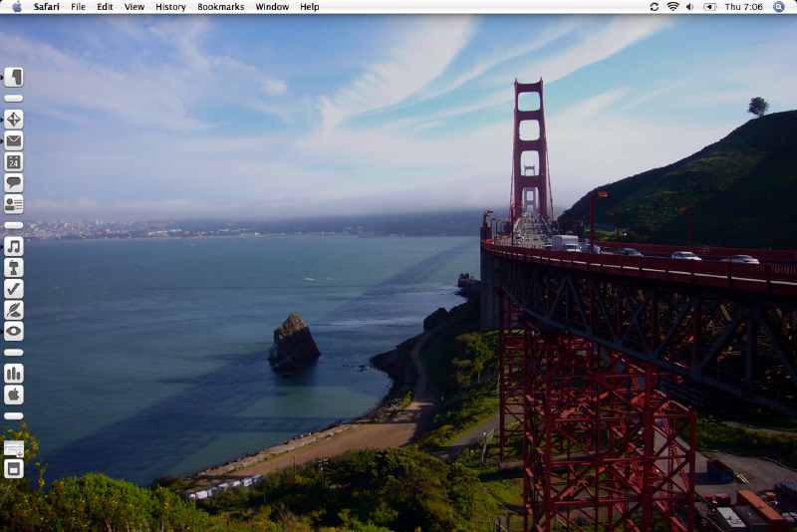797x532 pixels.
Task: Open the Apple logo dock icon
Action: click(14, 395)
